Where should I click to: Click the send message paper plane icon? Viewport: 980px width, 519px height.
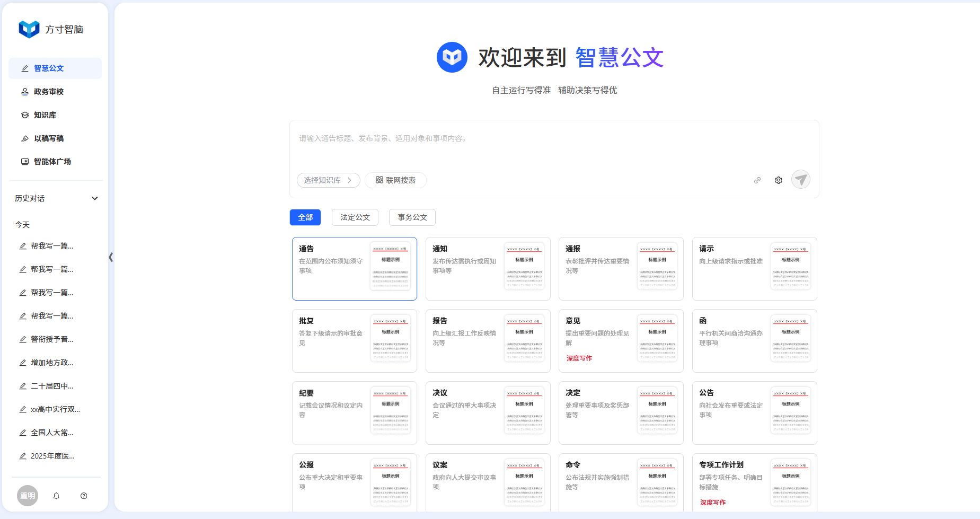point(800,180)
